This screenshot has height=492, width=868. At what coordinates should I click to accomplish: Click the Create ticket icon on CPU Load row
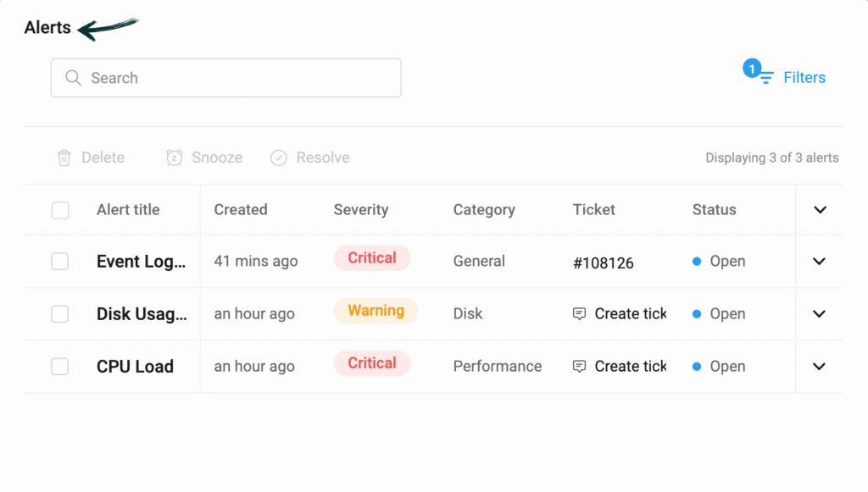click(579, 366)
